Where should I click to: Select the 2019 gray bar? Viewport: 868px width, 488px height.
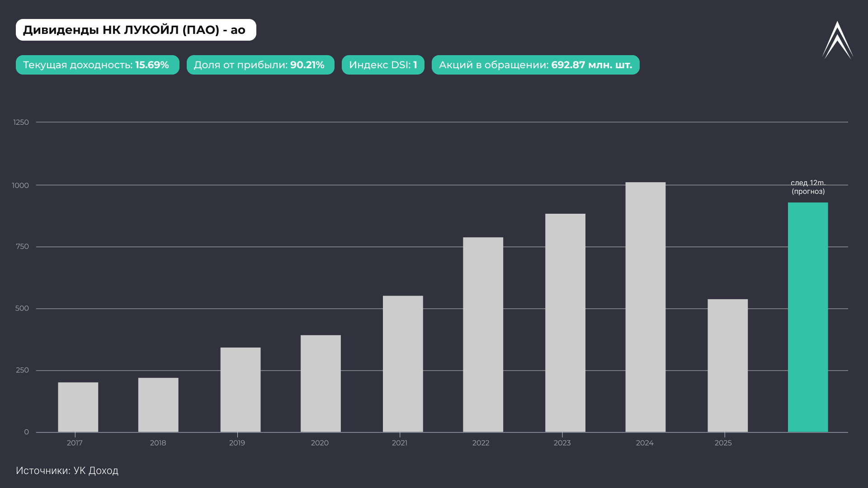coord(240,389)
